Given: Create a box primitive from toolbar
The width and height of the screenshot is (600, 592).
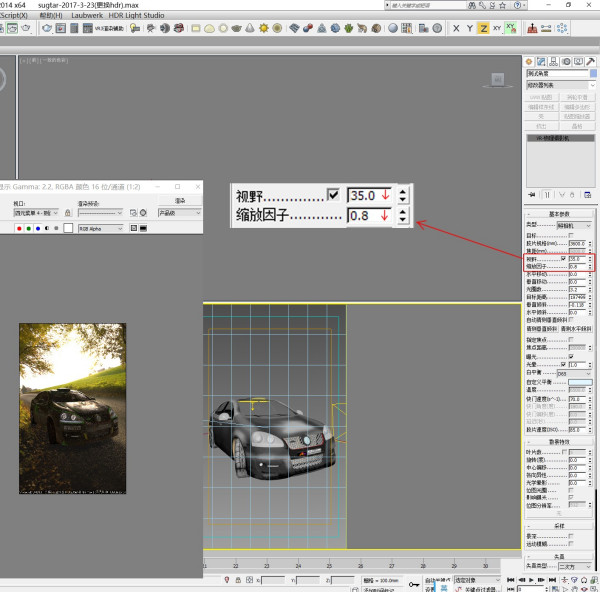Looking at the screenshot, I should [x=196, y=28].
